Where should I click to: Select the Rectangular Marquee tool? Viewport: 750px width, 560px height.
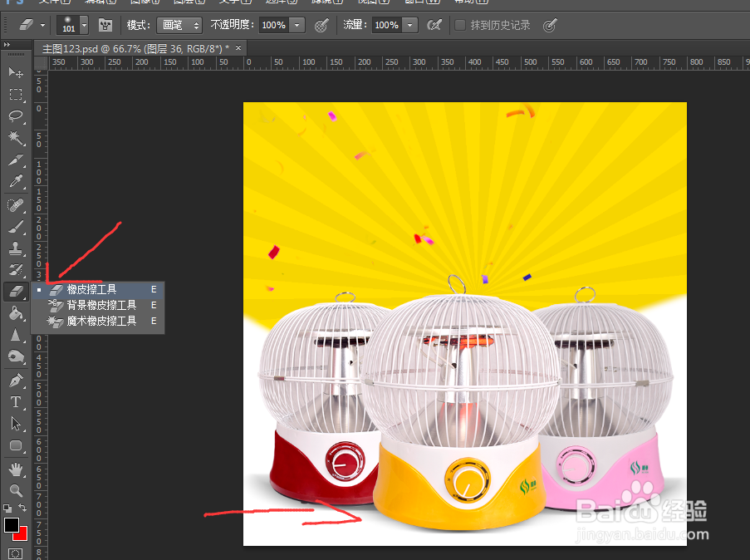tap(15, 94)
